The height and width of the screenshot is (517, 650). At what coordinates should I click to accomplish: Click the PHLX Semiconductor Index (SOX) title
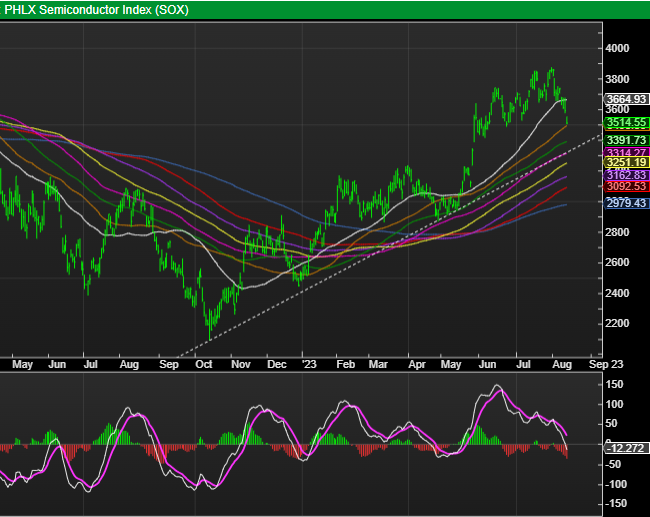coord(96,10)
